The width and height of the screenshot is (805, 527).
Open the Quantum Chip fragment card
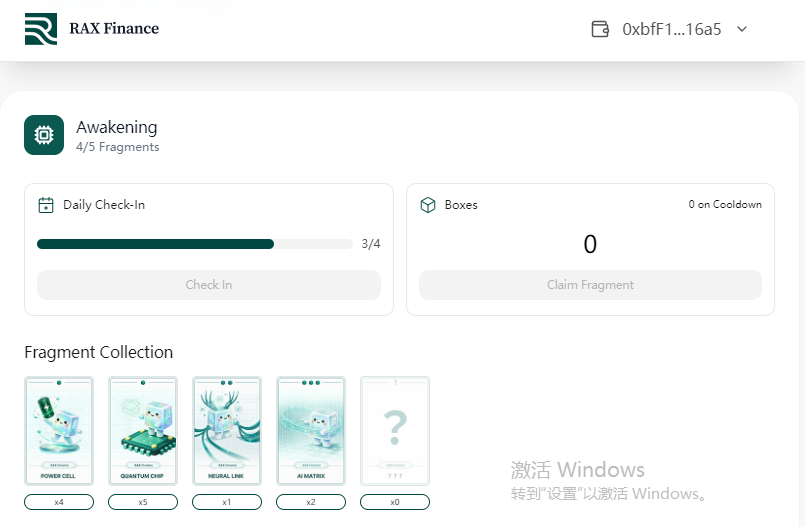point(143,431)
